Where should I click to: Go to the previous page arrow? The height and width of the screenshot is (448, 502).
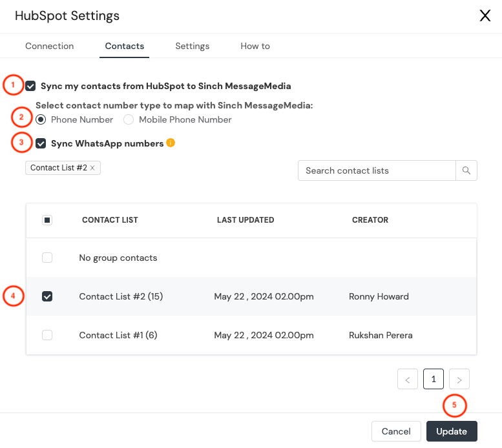tap(408, 379)
